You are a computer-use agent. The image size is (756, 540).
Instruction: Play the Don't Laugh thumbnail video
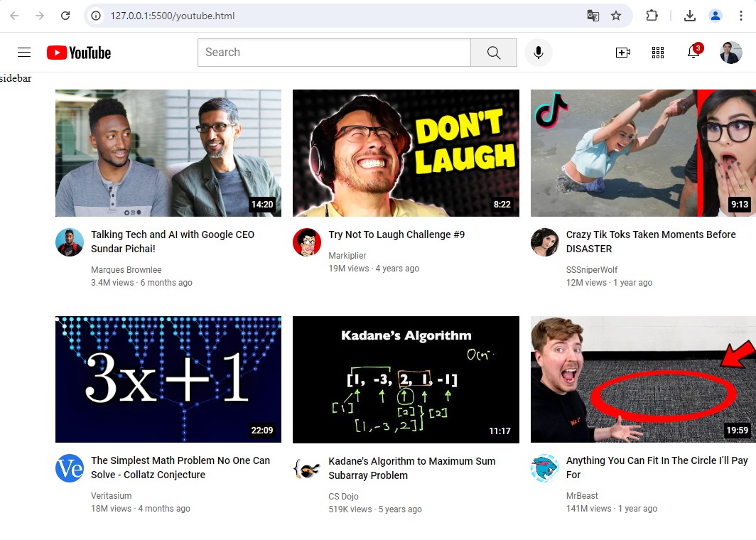(406, 153)
